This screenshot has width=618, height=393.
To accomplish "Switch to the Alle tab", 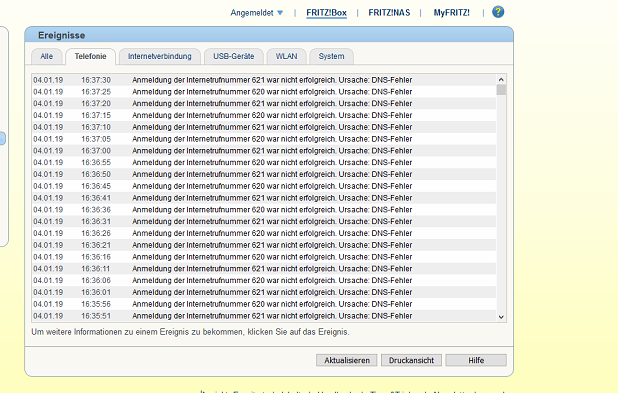I will 47,56.
